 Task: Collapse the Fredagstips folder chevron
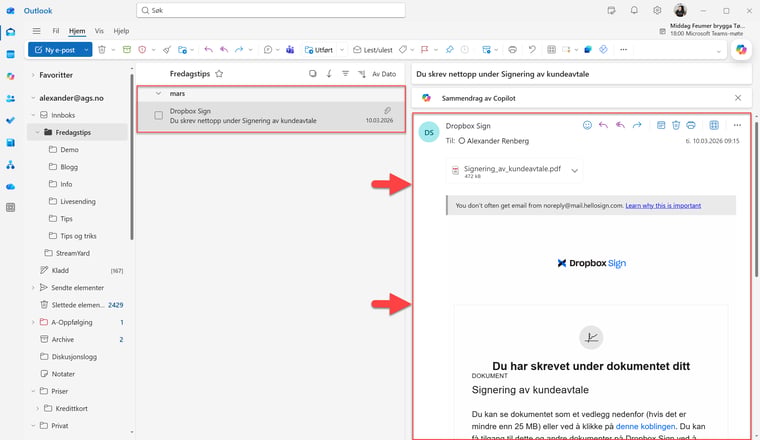[x=37, y=132]
